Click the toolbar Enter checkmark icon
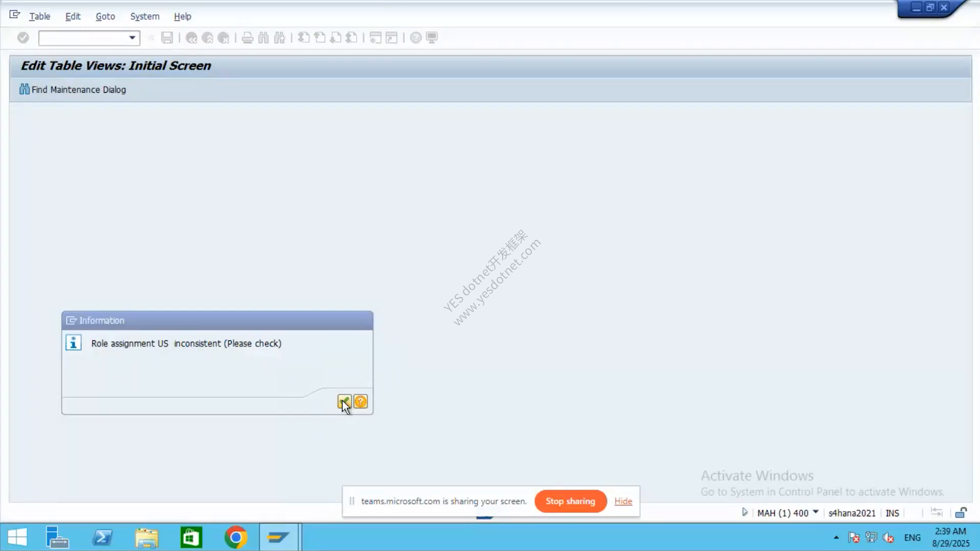This screenshot has height=551, width=980. (x=23, y=38)
